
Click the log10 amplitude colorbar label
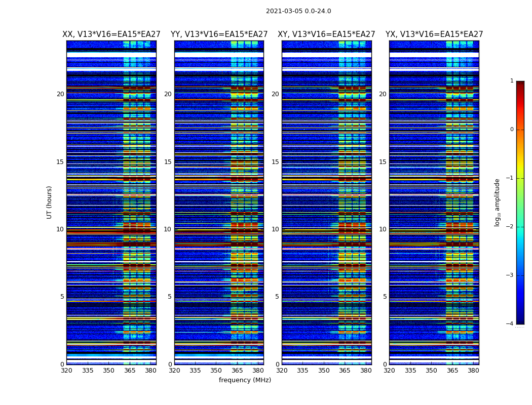497,202
